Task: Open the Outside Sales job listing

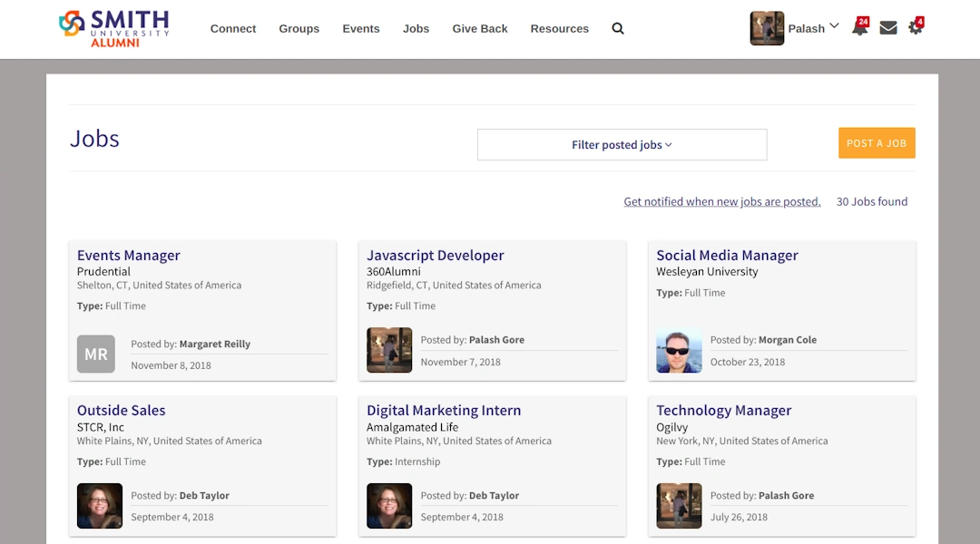Action: pos(122,411)
